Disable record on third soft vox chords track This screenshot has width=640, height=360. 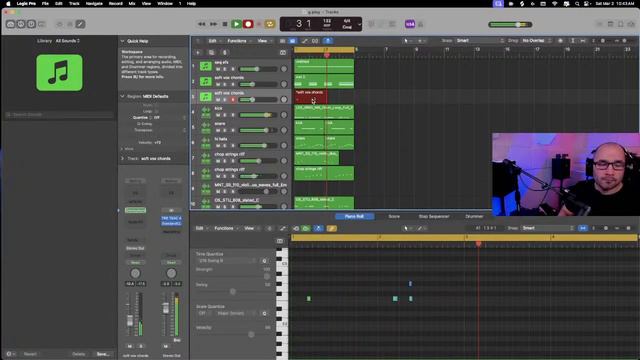point(233,100)
